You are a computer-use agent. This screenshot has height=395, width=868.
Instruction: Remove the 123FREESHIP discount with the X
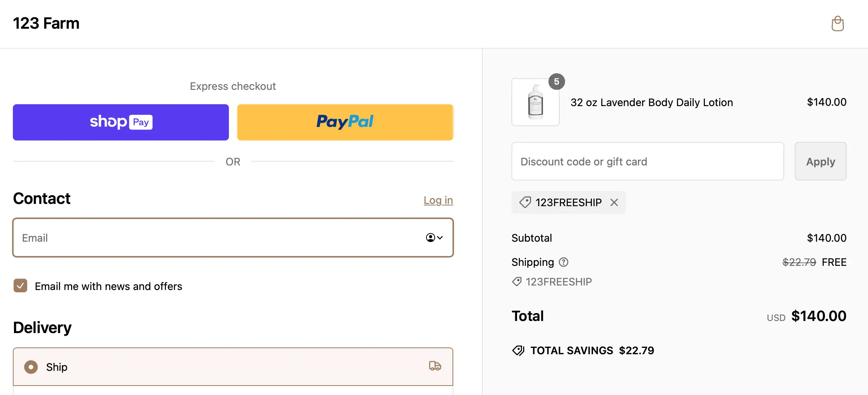(614, 202)
